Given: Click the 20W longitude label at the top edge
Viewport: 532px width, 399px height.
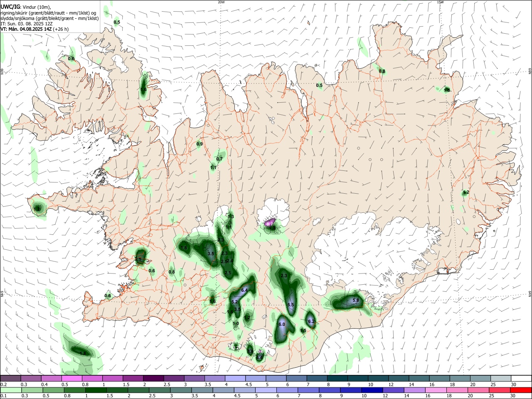Looking at the screenshot, I should (x=221, y=2).
